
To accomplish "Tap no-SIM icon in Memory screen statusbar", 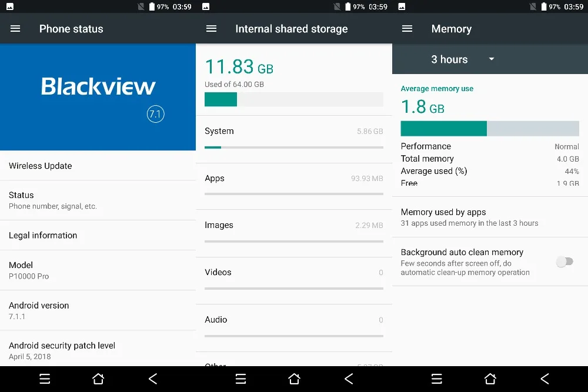I will [533, 6].
